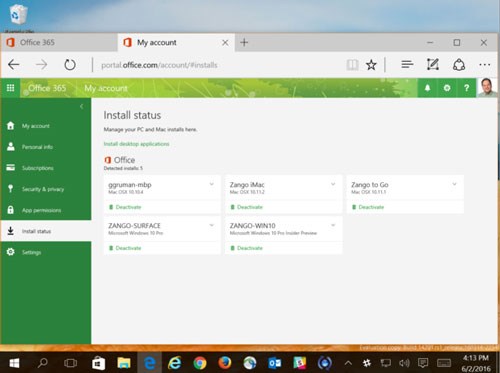The height and width of the screenshot is (373, 500).
Task: Open Edge reading view icon
Action: pos(352,65)
